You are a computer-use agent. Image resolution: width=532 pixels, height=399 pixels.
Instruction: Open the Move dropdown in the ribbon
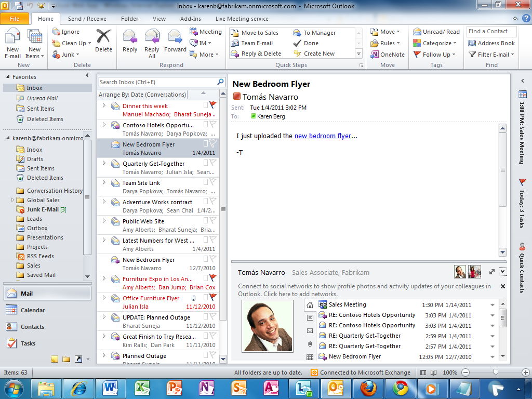(x=385, y=32)
